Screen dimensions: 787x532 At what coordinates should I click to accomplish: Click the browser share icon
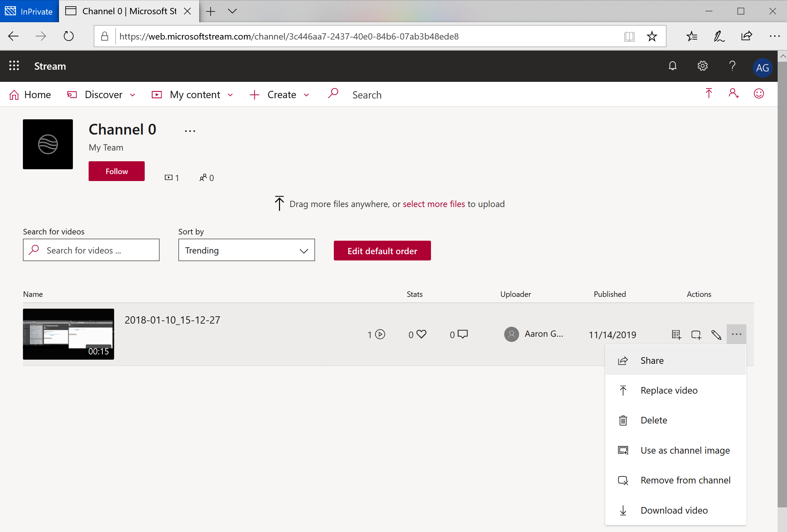(746, 36)
